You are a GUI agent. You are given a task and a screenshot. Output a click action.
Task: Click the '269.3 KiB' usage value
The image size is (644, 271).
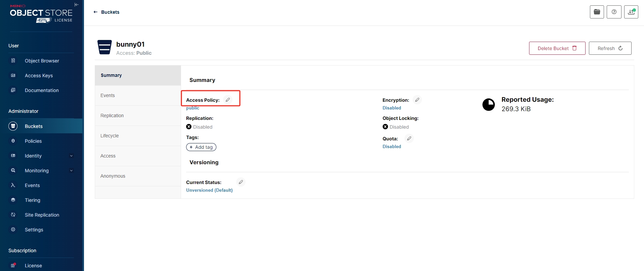[x=516, y=109]
